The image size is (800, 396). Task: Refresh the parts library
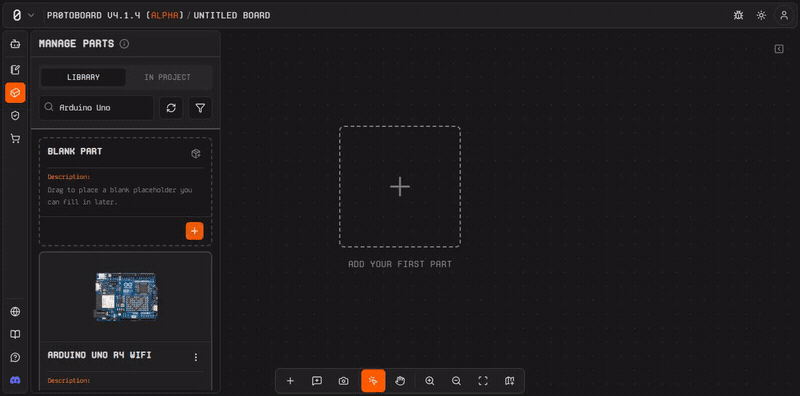pyautogui.click(x=171, y=108)
